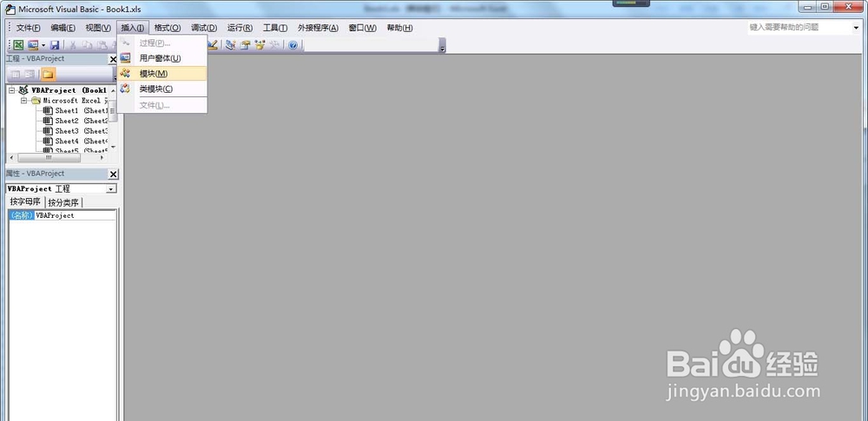
Task: Open the Insert UserForm dropdown arrow
Action: coord(43,45)
